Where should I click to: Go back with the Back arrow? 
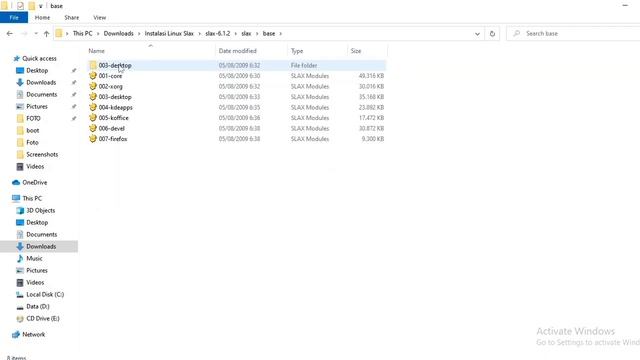[10, 33]
